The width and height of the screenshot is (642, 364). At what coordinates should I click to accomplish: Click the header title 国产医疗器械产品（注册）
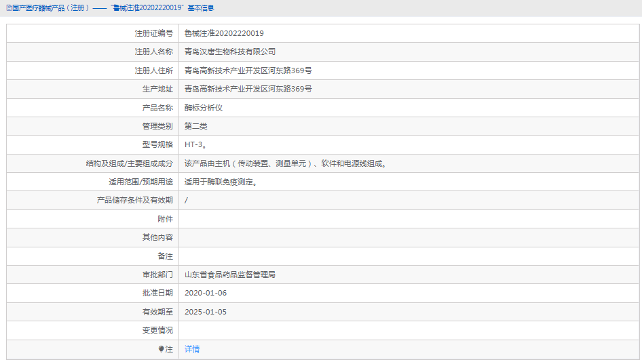pyautogui.click(x=51, y=7)
